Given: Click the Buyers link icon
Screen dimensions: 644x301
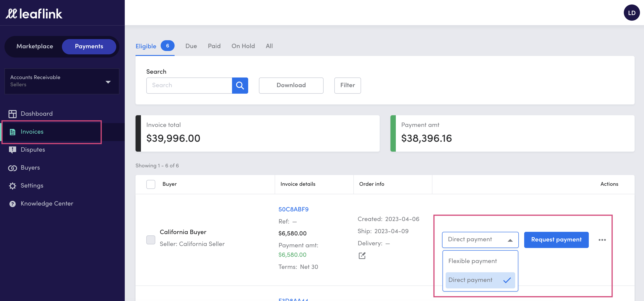Looking at the screenshot, I should 13,168.
